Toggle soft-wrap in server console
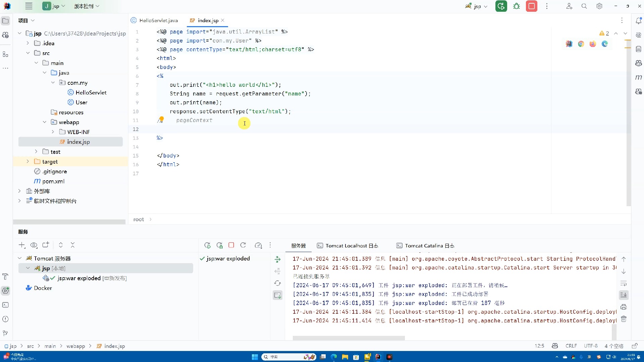This screenshot has height=362, width=644. [x=624, y=283]
